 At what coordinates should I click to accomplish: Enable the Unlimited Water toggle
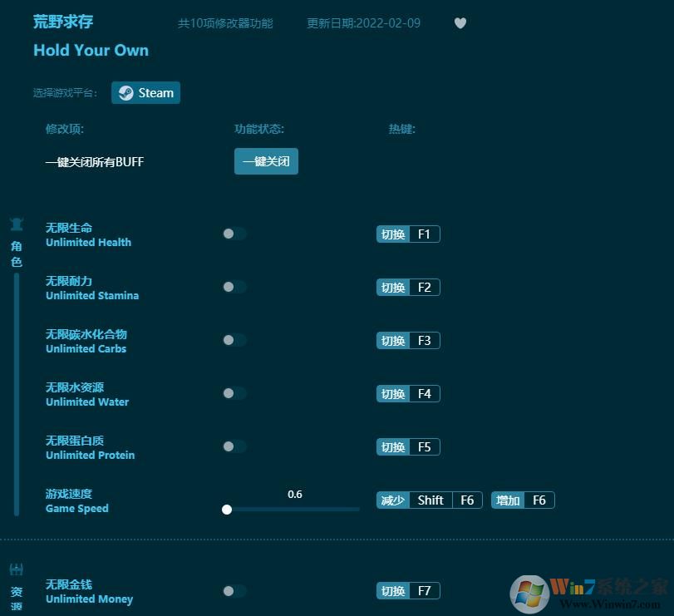click(234, 393)
